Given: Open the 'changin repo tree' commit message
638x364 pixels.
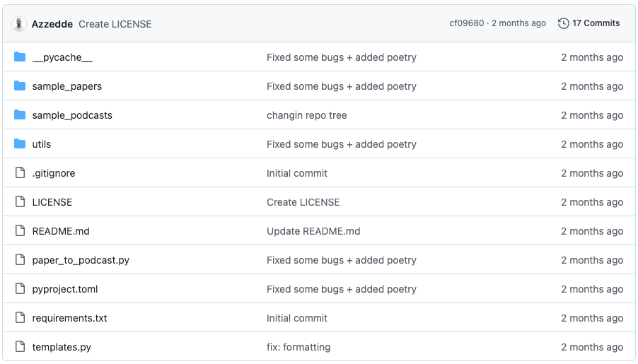Looking at the screenshot, I should [307, 115].
